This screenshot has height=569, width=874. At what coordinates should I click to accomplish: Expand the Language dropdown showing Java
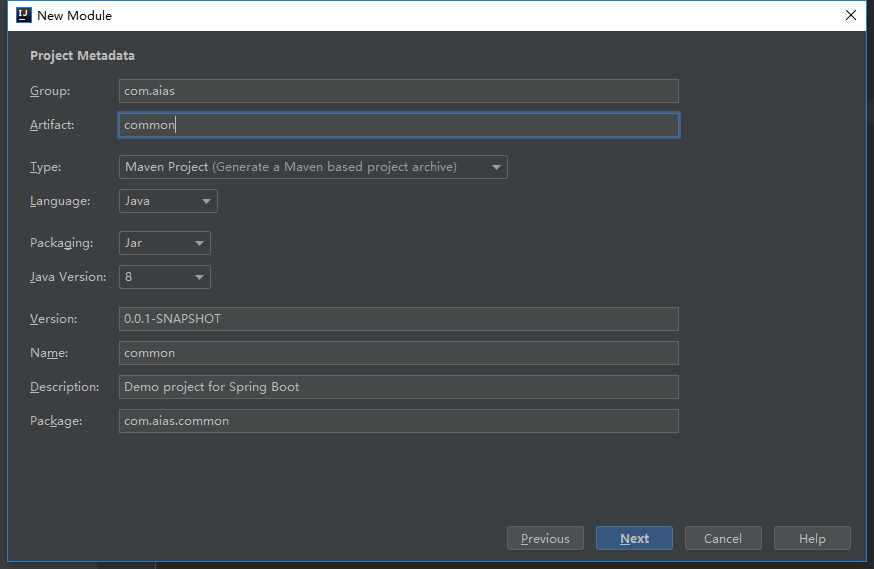click(167, 201)
